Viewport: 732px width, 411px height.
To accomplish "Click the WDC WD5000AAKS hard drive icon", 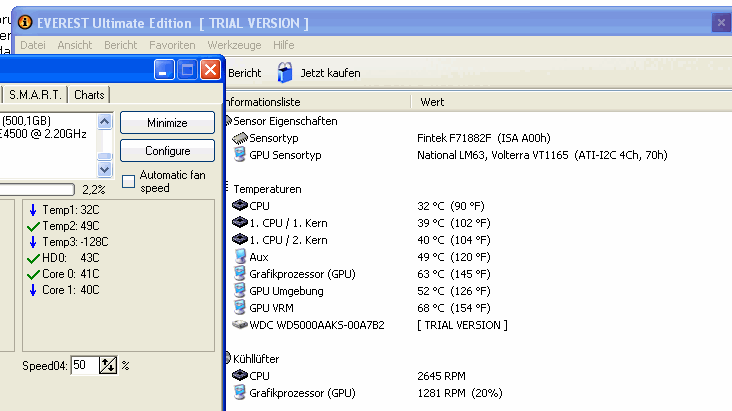I will click(x=240, y=325).
